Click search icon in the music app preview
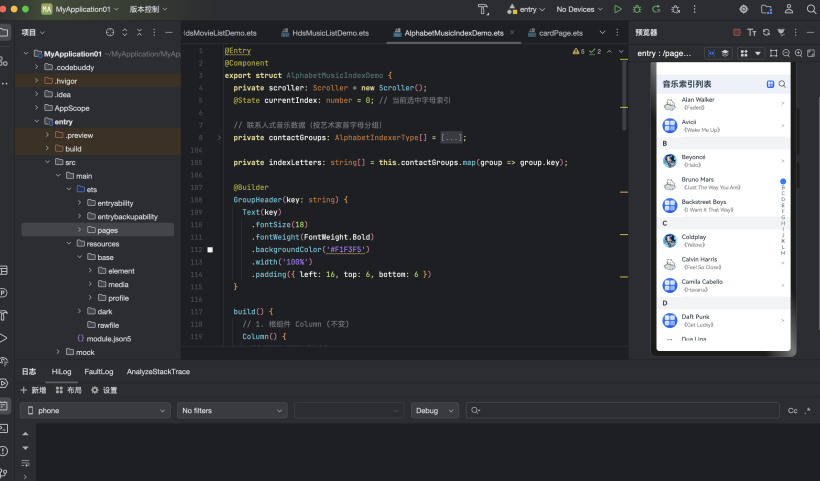Image resolution: width=820 pixels, height=481 pixels. pos(782,84)
